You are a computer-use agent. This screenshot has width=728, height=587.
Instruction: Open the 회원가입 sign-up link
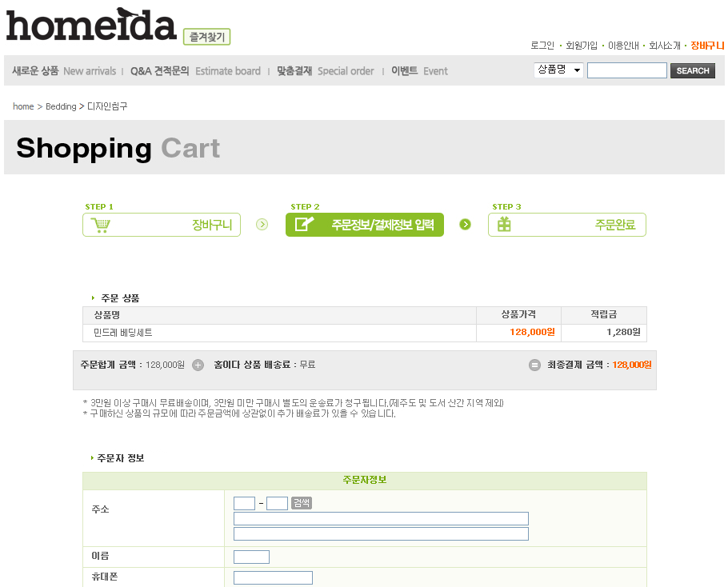(x=582, y=46)
